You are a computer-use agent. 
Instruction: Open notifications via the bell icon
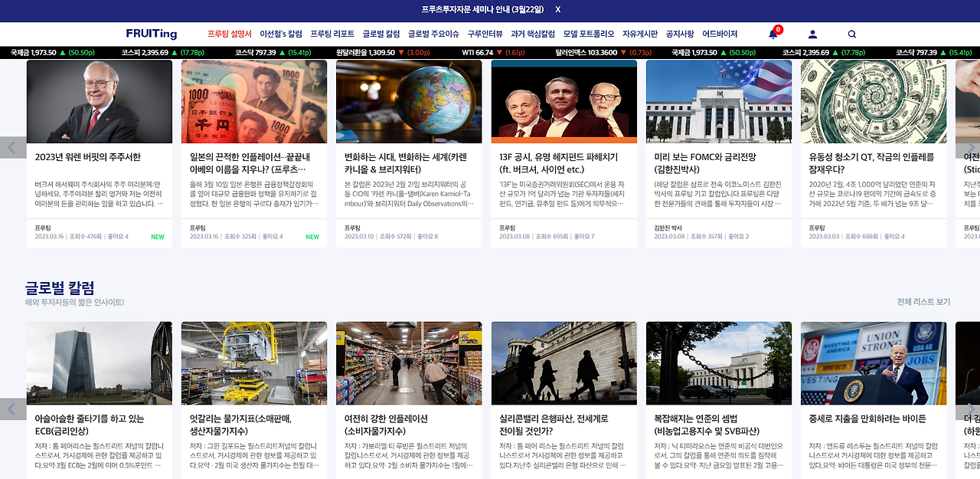click(773, 34)
